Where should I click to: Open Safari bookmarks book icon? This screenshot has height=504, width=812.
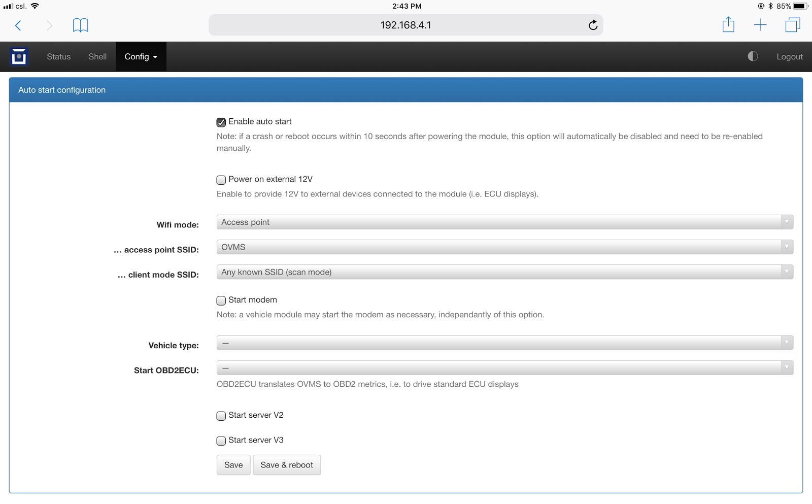click(80, 25)
